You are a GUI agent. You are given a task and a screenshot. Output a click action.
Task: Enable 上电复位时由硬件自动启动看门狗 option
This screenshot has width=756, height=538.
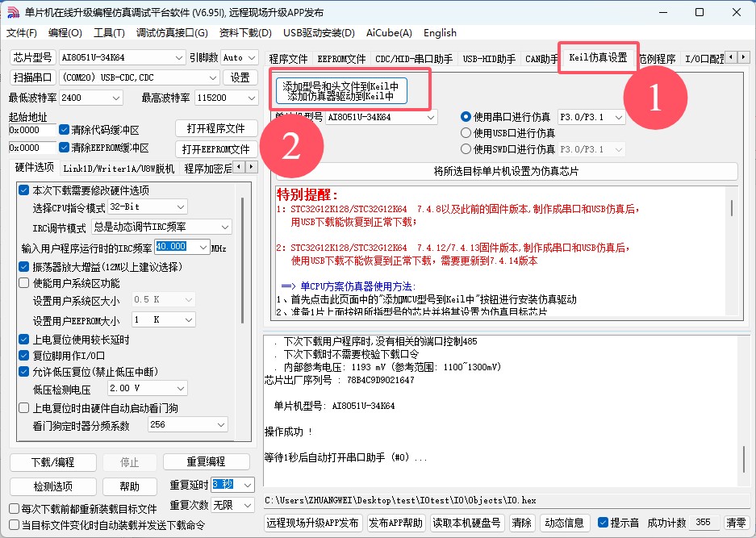click(24, 408)
